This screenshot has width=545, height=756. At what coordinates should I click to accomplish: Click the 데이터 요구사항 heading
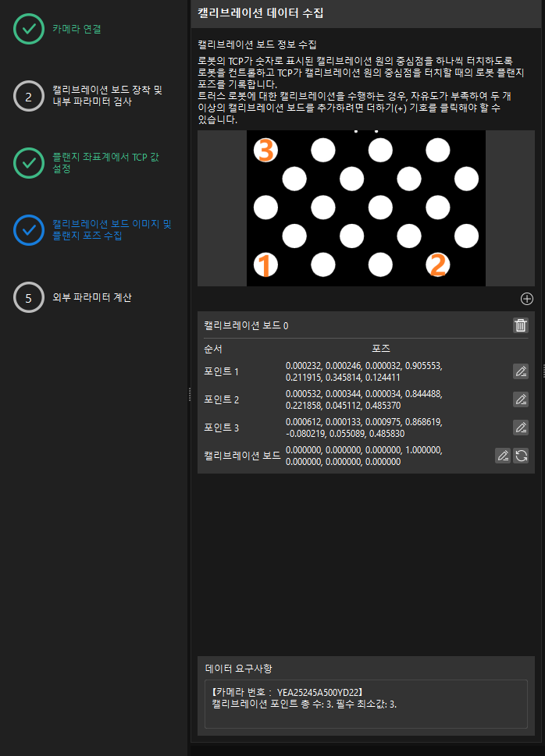coord(238,669)
